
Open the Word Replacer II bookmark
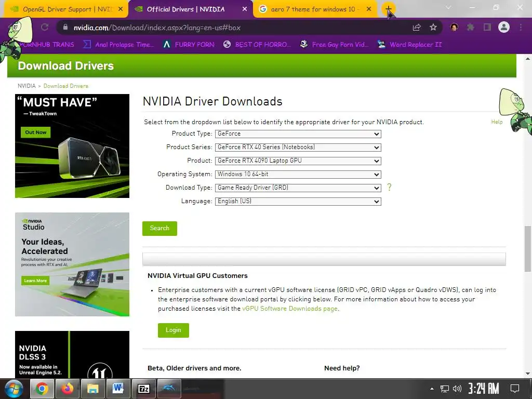409,45
